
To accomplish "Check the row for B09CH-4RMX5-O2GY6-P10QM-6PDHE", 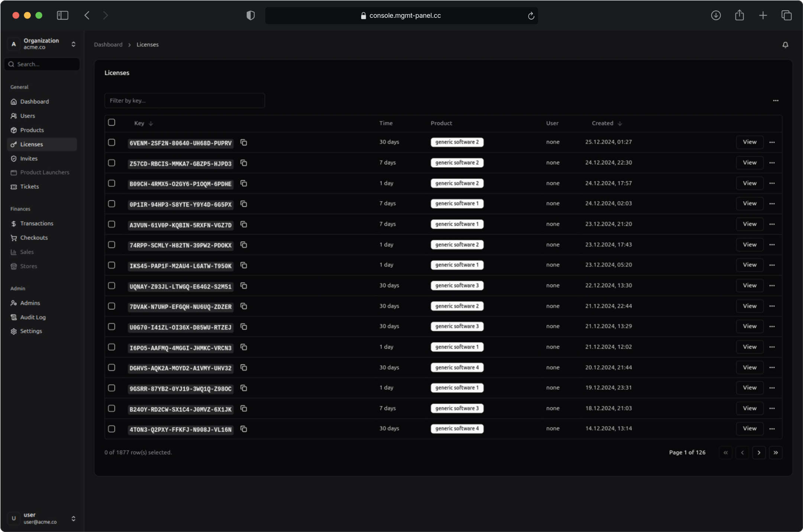I will (x=112, y=183).
